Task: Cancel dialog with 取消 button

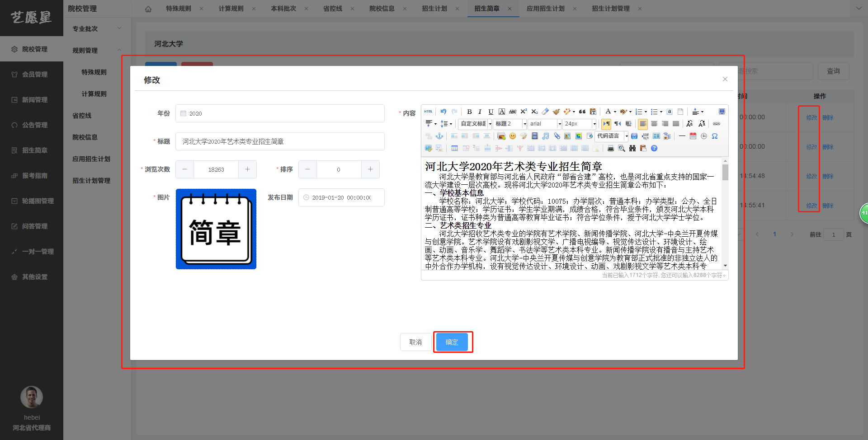Action: coord(415,342)
